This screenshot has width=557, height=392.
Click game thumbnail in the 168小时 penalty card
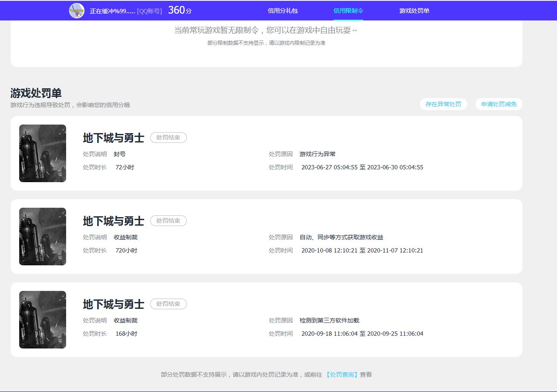(x=43, y=319)
